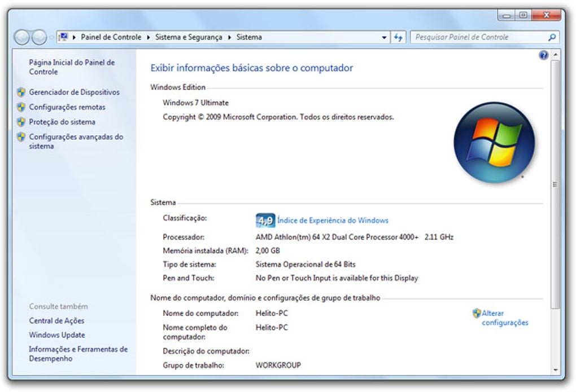This screenshot has height=392, width=576.
Task: Click the vertical scrollbar thumb
Action: (556, 183)
